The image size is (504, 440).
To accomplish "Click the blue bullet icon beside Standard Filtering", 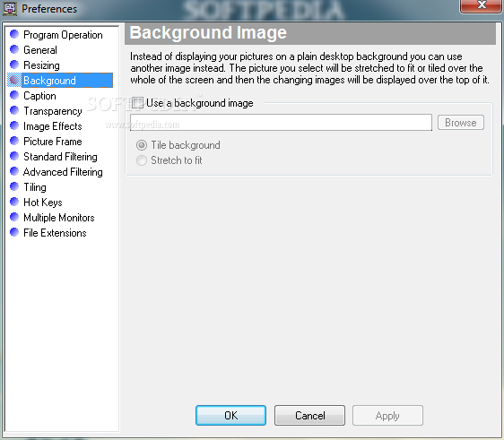I will point(14,156).
